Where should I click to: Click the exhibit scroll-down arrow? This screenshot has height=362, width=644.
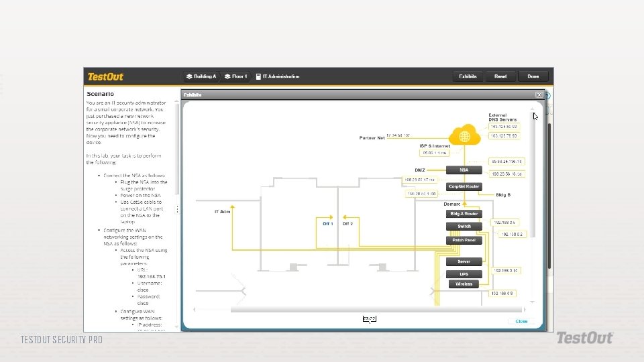(533, 302)
